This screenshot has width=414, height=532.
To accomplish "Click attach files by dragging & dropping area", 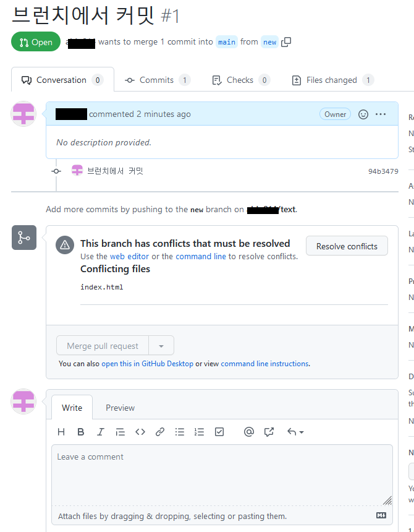I will (x=222, y=515).
